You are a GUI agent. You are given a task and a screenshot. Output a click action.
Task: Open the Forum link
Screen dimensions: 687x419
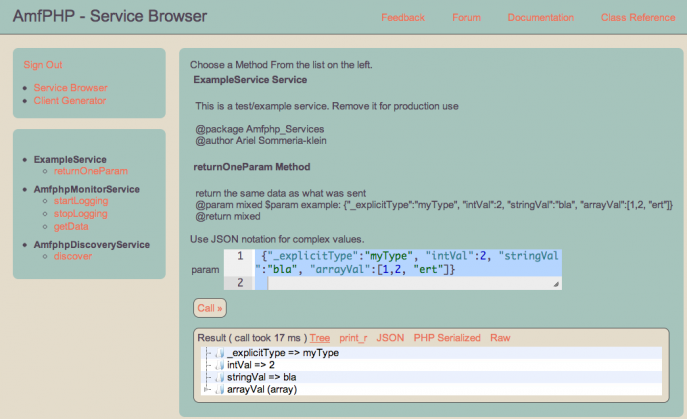click(x=466, y=18)
